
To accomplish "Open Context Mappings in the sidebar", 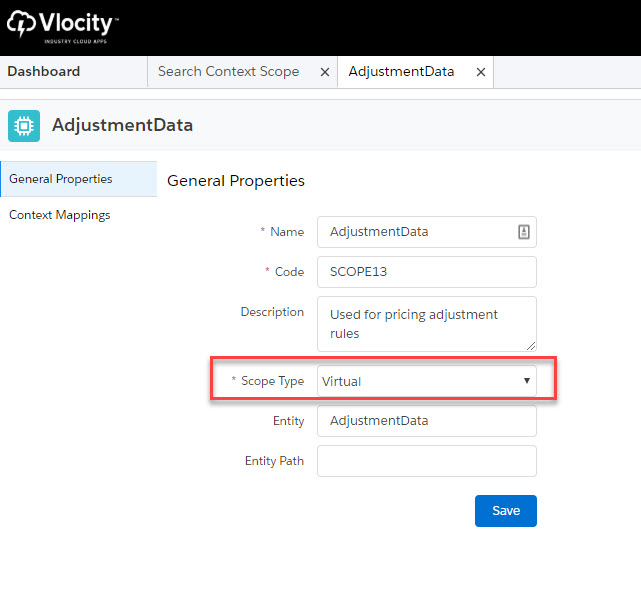I will coord(60,215).
